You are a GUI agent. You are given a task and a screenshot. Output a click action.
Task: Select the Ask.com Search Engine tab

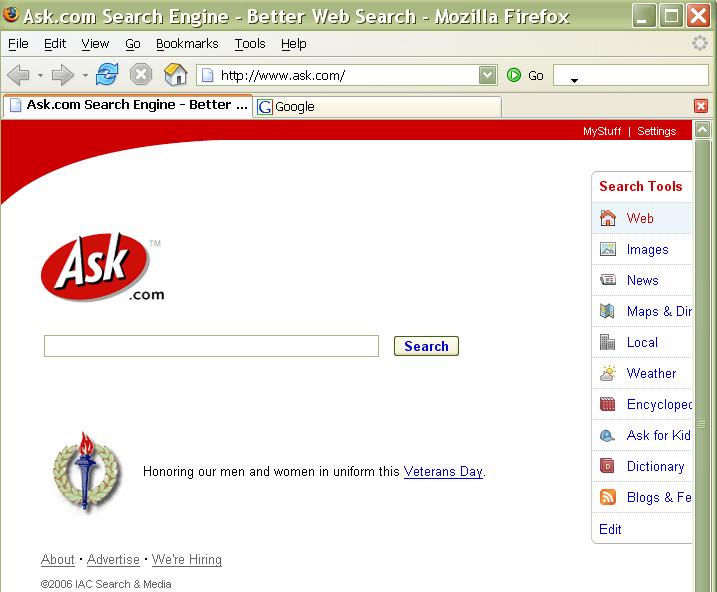pyautogui.click(x=128, y=106)
